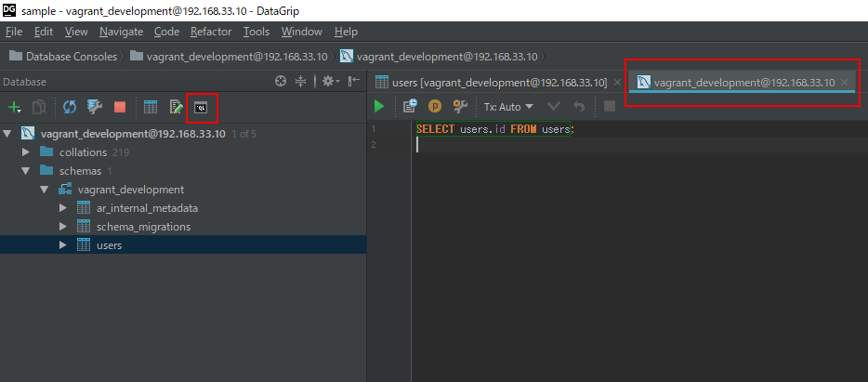The width and height of the screenshot is (868, 382).
Task: Expand the users table node
Action: point(63,244)
